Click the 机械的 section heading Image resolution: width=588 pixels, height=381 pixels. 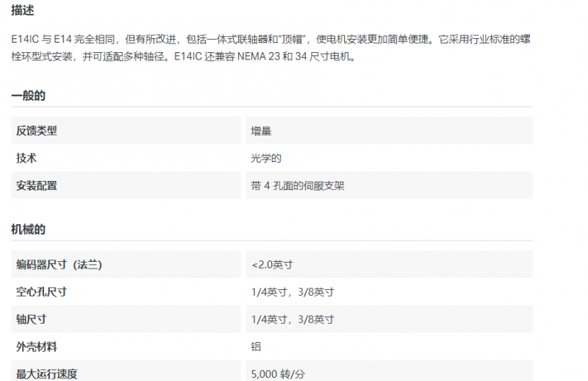[29, 229]
